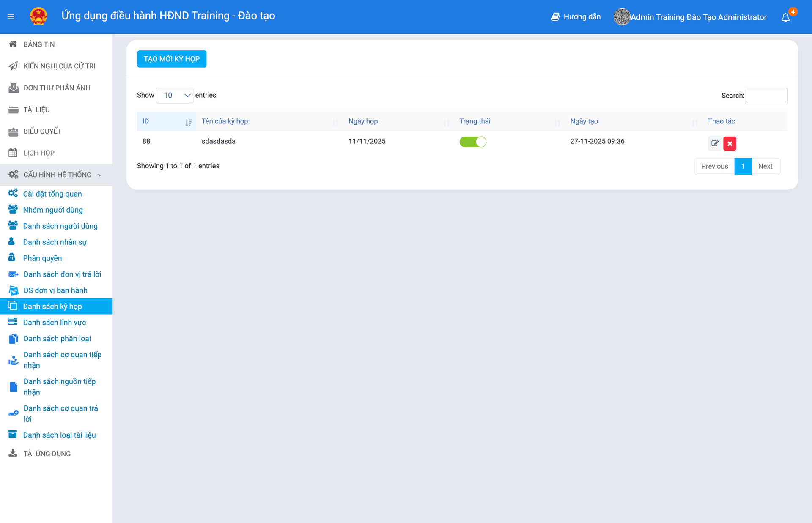Toggle the status switch for sdasdasda
This screenshot has width=812, height=523.
coord(473,142)
